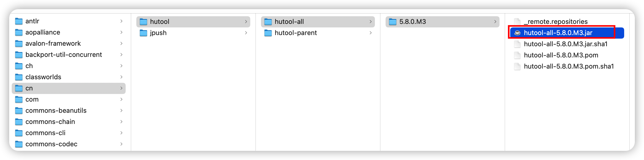Click the Java jar icon for hutool-all-5.8.0.M3.jar
The width and height of the screenshot is (644, 160).
coord(517,33)
